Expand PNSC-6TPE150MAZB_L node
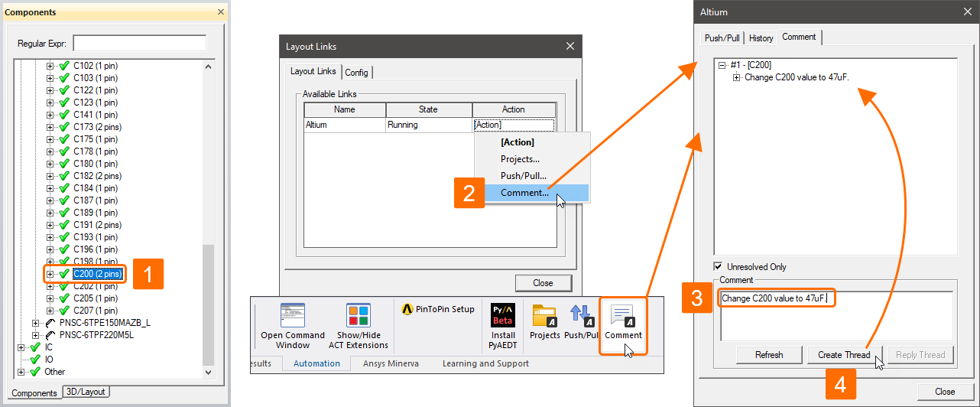Image resolution: width=980 pixels, height=407 pixels. (36, 323)
